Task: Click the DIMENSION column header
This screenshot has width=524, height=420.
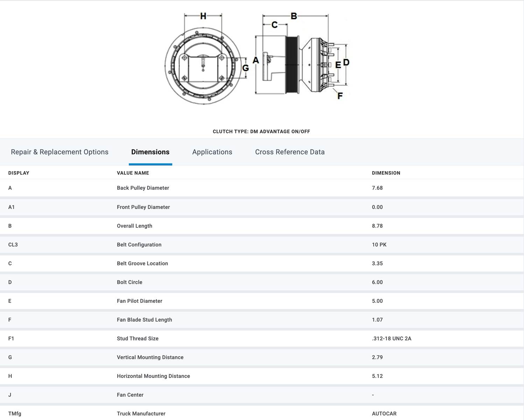Action: click(386, 173)
